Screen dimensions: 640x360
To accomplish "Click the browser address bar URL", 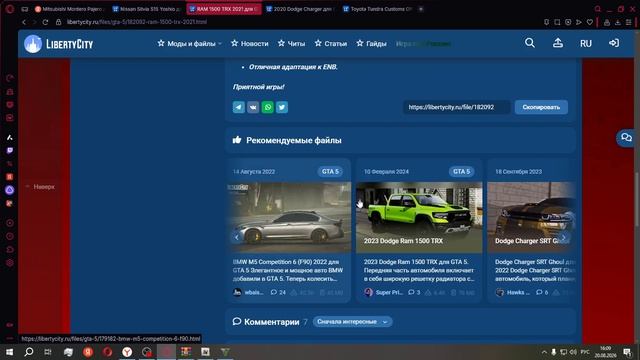I will (137, 22).
